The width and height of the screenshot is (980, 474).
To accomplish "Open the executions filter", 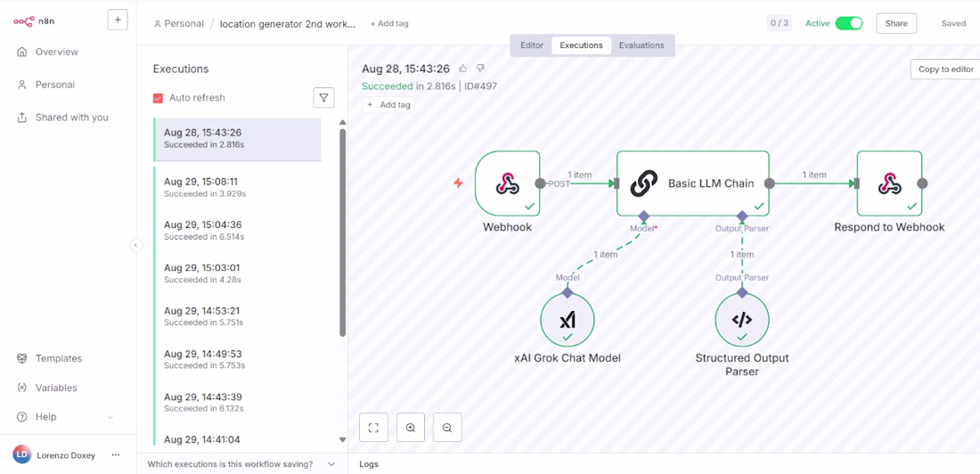I will click(x=323, y=97).
